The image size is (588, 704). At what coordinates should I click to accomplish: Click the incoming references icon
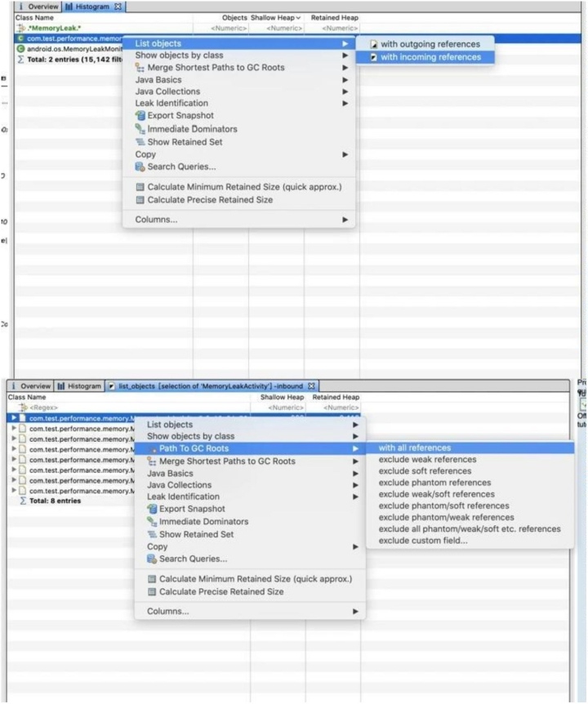(373, 57)
